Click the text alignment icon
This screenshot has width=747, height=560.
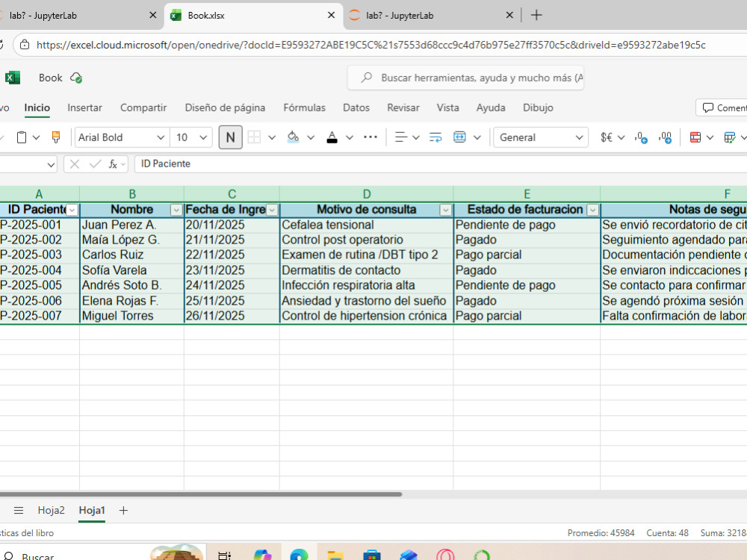coord(401,137)
